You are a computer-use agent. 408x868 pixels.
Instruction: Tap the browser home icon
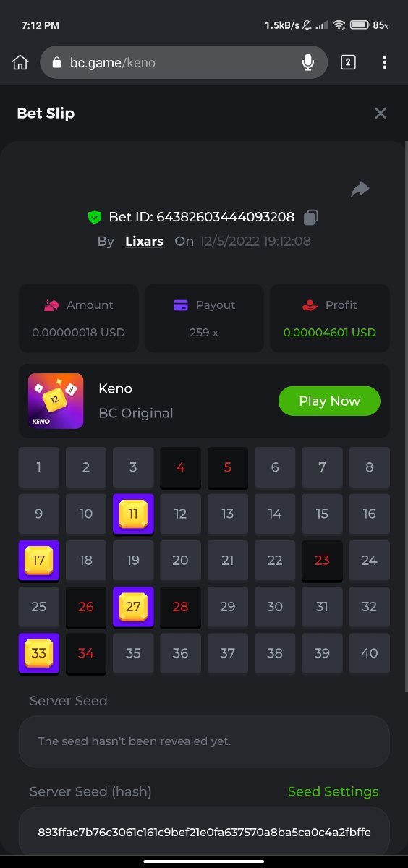20,63
